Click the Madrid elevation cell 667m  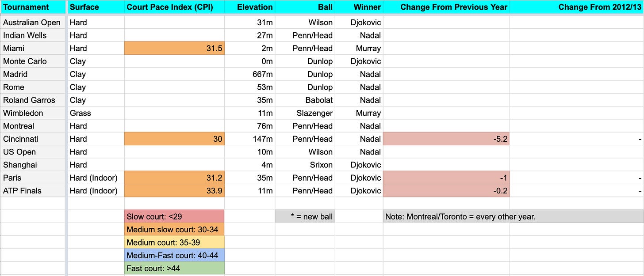click(x=250, y=74)
